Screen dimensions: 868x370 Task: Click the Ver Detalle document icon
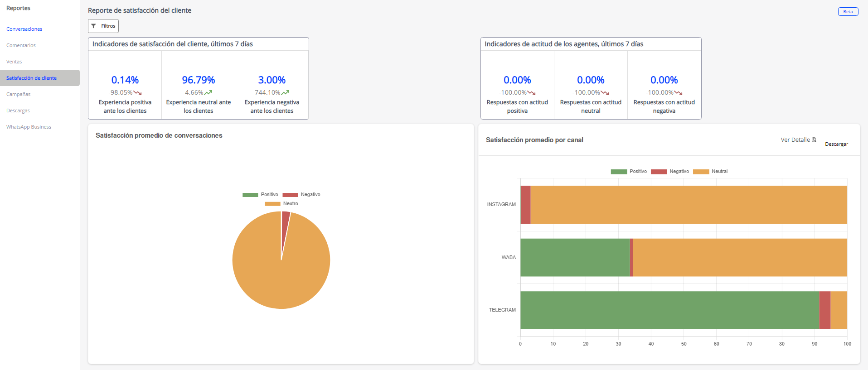[x=814, y=140]
